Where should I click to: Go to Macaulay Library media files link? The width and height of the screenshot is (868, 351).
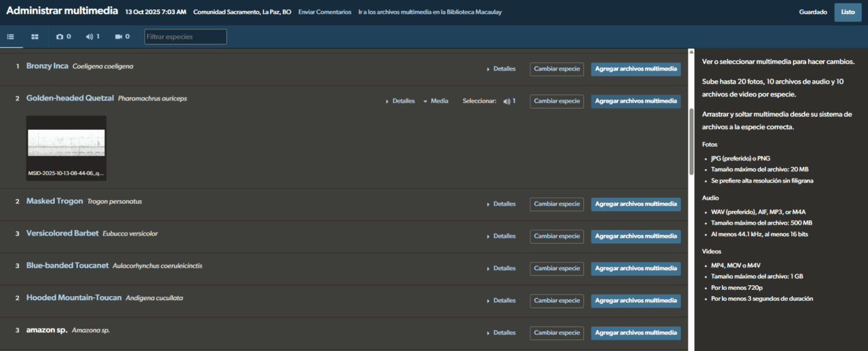[x=430, y=12]
